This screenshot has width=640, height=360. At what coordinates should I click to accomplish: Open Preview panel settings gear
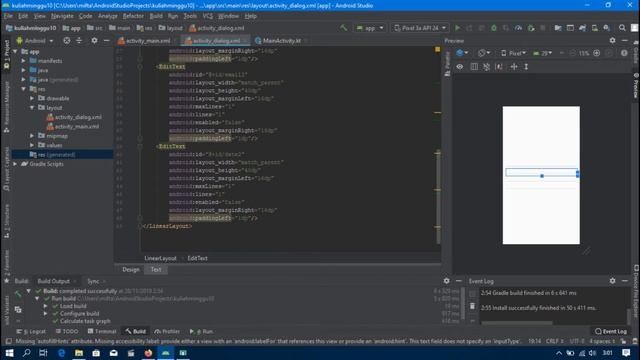(612, 40)
